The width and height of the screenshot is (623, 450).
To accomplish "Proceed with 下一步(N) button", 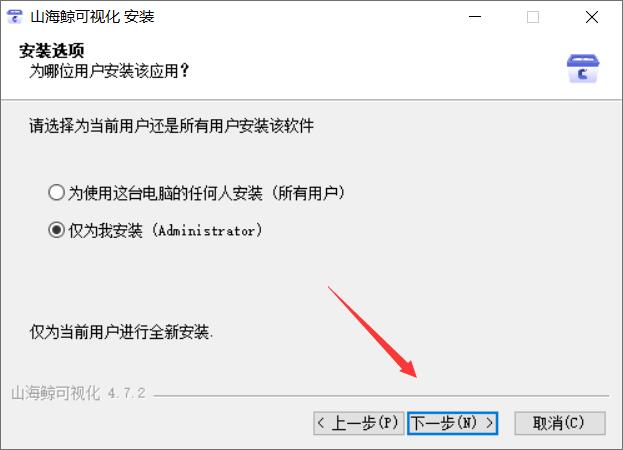I will (x=453, y=423).
